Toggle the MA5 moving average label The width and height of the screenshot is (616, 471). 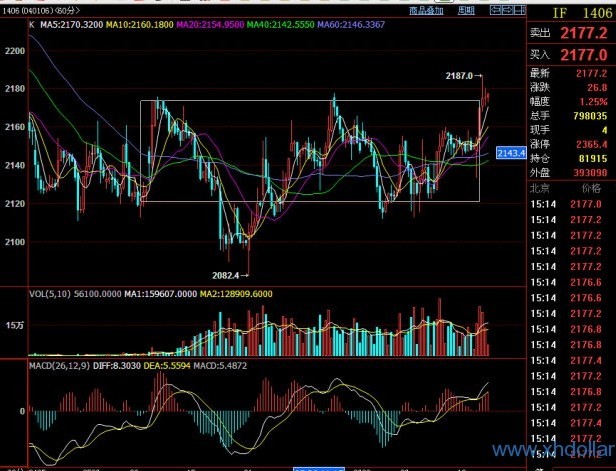(x=76, y=23)
